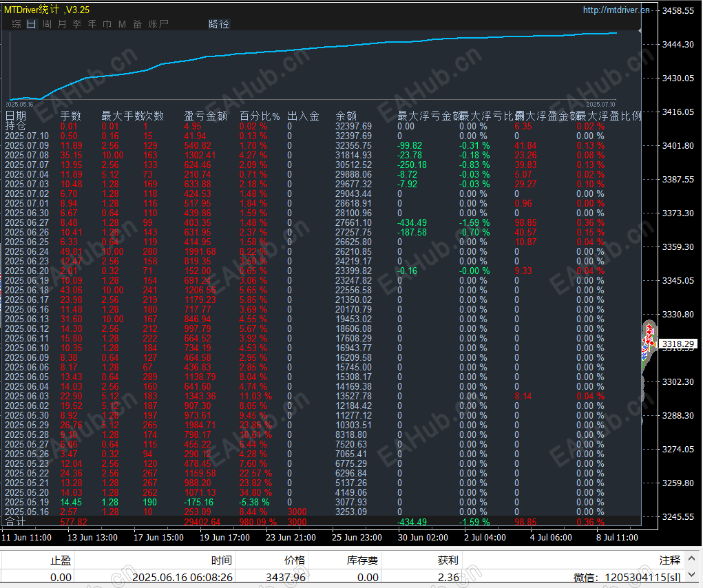
Task: Click the 注释 column header
Action: coord(670,560)
